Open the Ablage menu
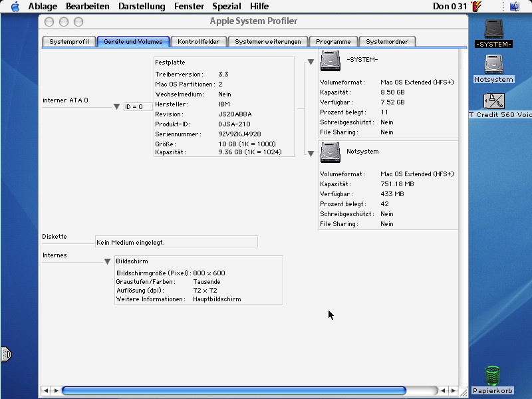 (x=43, y=7)
